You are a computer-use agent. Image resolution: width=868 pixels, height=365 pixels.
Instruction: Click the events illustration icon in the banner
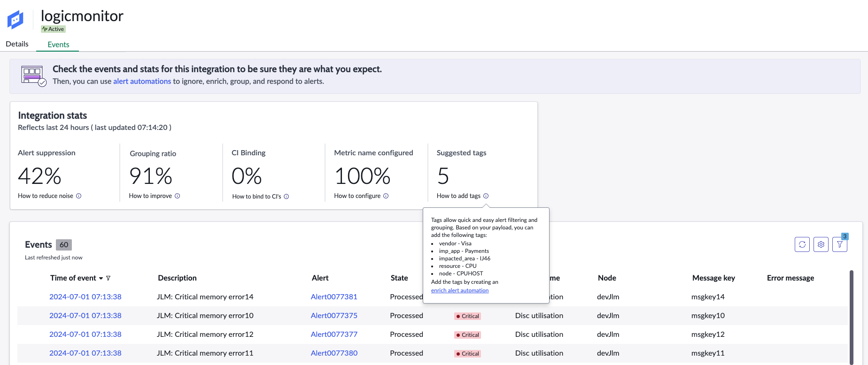pyautogui.click(x=34, y=76)
